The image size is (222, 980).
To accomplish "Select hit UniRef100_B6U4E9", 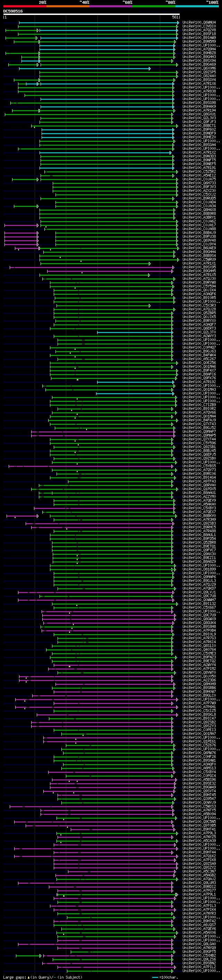I will pos(199,248).
